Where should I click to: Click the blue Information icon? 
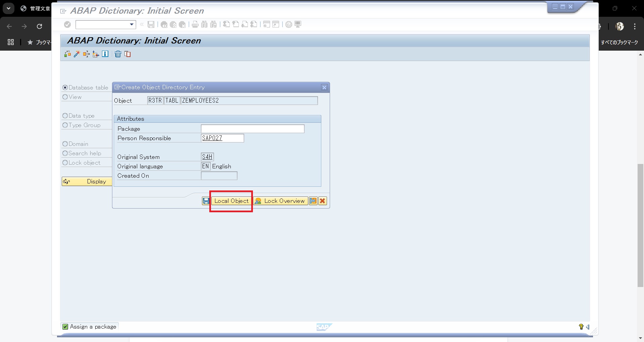[105, 54]
